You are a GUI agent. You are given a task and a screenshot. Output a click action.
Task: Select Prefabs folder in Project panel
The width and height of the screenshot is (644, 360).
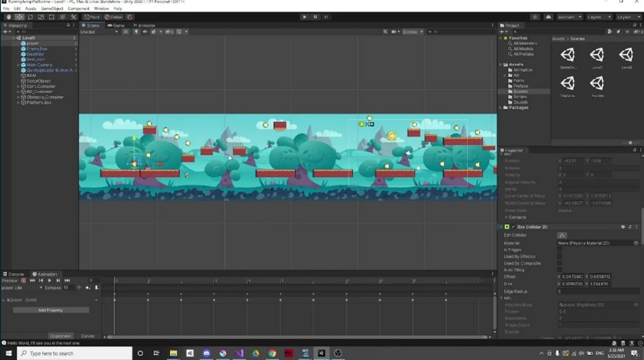[520, 86]
